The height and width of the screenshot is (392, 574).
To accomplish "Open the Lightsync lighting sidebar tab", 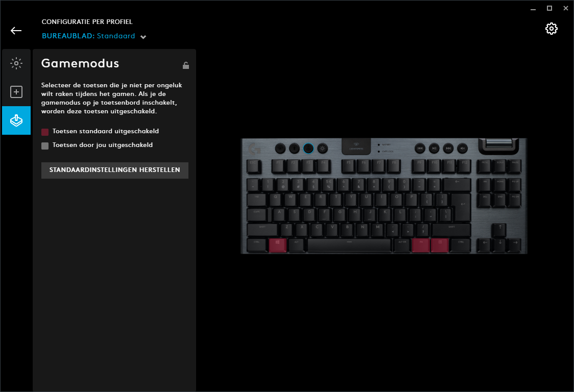I will (16, 63).
